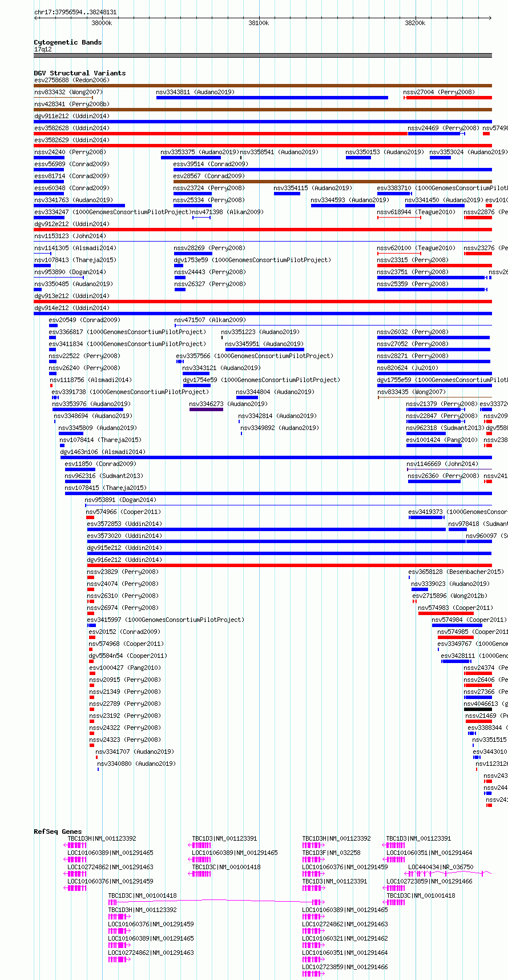Click the chr17:37956594..38248131 coordinates label

(x=75, y=12)
